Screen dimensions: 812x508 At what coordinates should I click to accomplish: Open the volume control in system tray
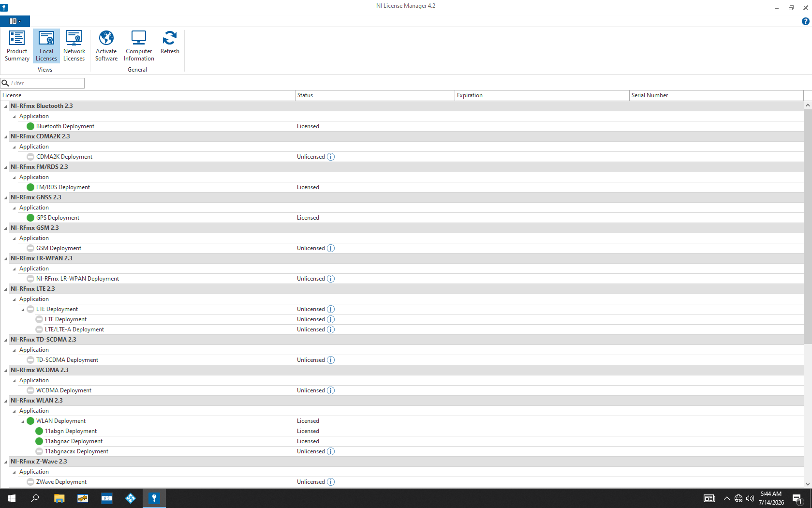click(750, 498)
